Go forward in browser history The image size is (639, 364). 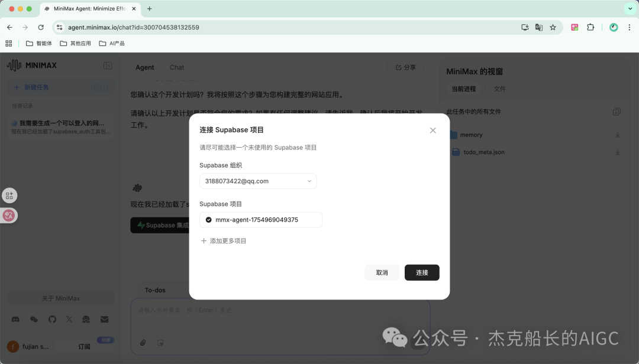click(25, 27)
